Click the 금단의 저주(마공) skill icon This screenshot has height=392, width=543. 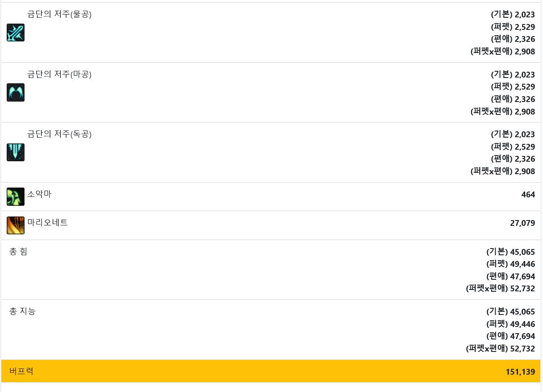coord(16,93)
